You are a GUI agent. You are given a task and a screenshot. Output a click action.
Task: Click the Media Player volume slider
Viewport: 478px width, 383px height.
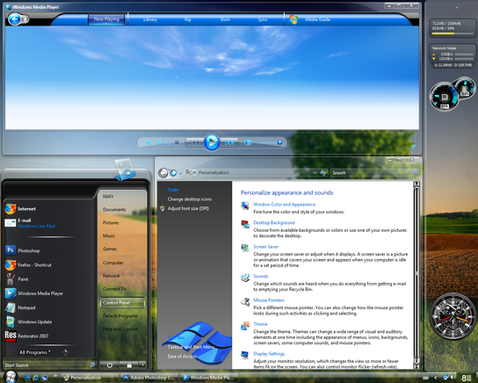[x=269, y=143]
